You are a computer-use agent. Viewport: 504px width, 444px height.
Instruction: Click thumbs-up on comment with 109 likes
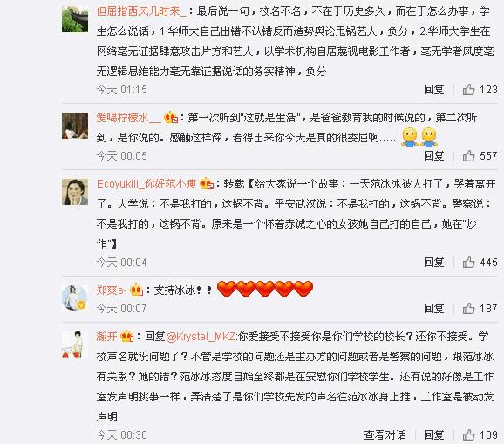(x=468, y=435)
